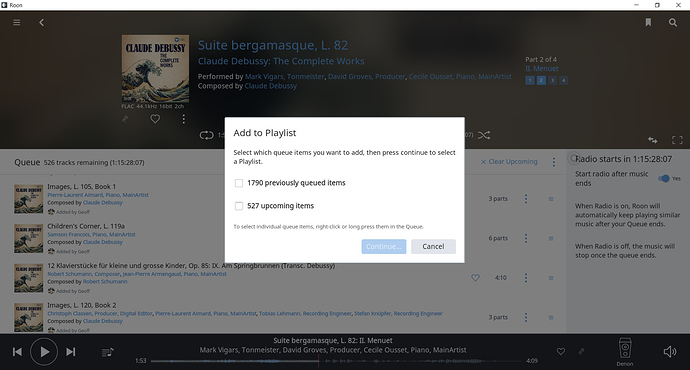Check 527 upcoming items
Image resolution: width=690 pixels, height=370 pixels.
click(x=239, y=206)
